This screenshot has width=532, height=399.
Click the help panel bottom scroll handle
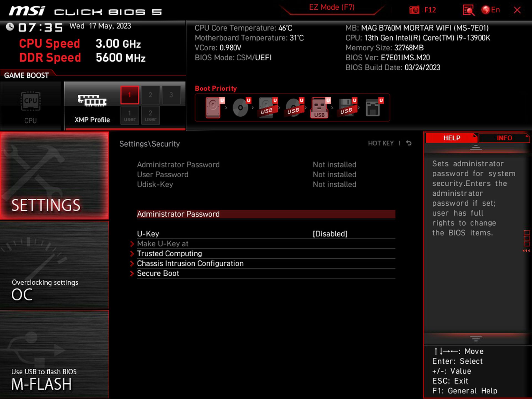tap(476, 339)
